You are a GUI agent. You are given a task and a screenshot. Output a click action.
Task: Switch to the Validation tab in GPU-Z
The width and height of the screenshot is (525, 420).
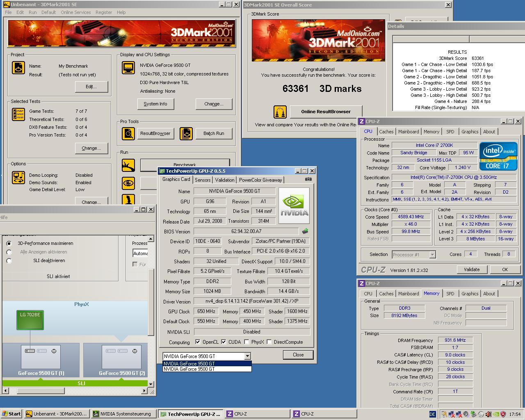(225, 180)
